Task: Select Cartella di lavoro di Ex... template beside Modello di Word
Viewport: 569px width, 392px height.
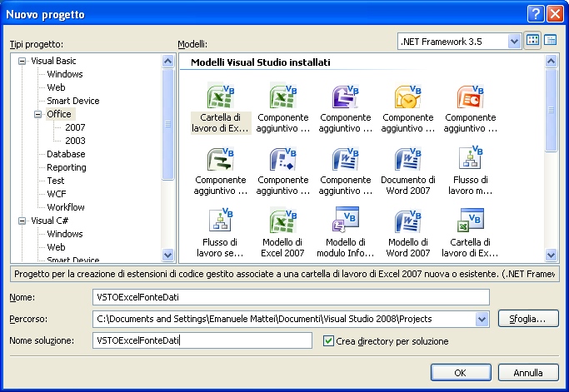Action: [x=471, y=233]
